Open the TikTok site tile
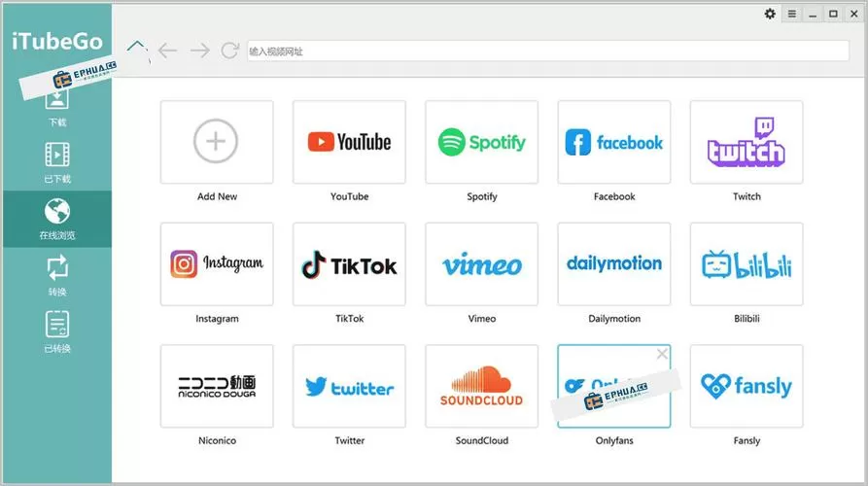Image resolution: width=868 pixels, height=486 pixels. [x=349, y=264]
